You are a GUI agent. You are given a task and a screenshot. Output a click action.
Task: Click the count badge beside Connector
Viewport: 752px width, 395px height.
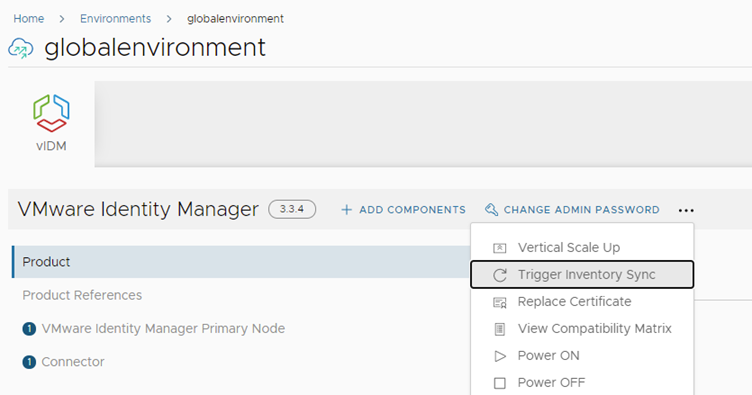tap(29, 362)
